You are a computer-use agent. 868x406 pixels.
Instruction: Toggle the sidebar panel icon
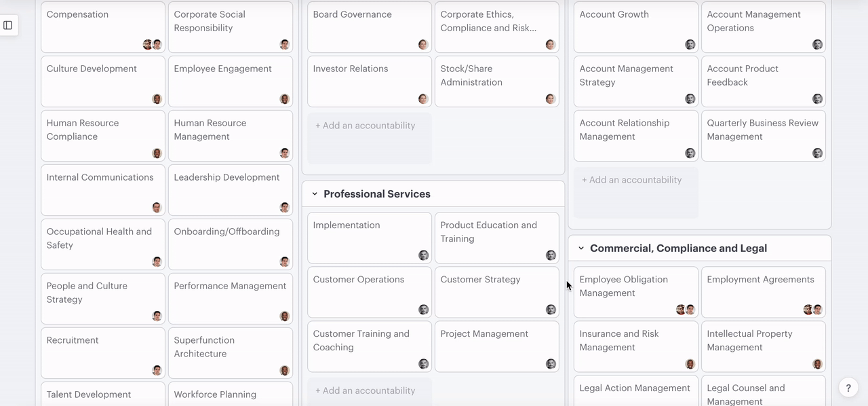(x=8, y=25)
